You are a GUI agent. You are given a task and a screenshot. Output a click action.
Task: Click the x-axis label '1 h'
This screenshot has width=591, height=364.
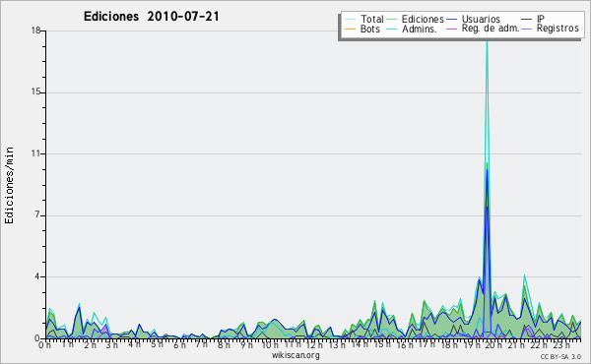click(67, 344)
